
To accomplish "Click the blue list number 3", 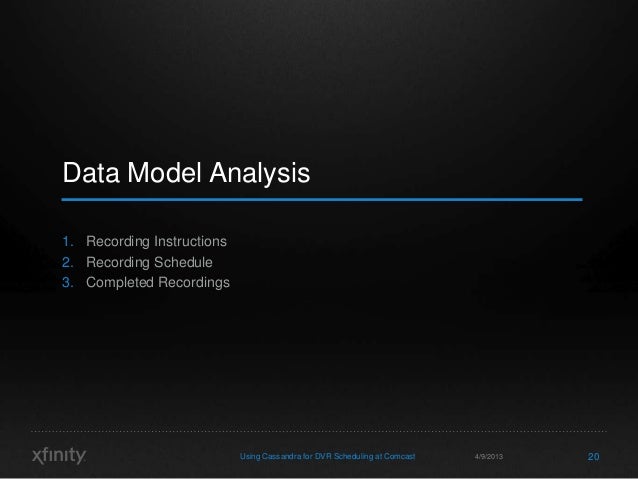I will pyautogui.click(x=68, y=282).
